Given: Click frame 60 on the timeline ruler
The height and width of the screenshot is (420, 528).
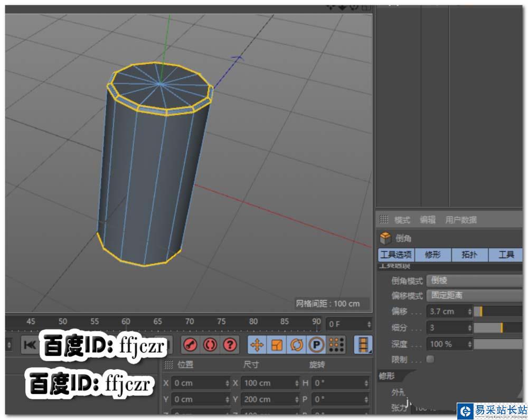Looking at the screenshot, I should click(126, 322).
